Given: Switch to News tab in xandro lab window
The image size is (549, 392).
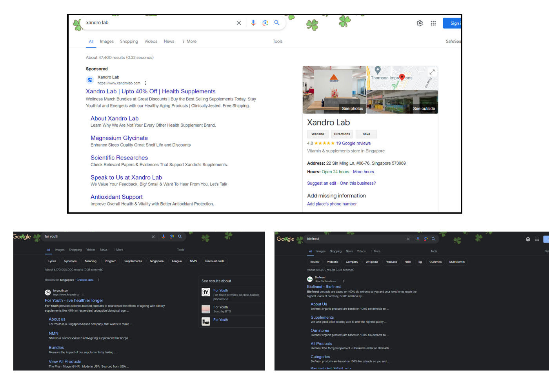Looking at the screenshot, I should tap(169, 41).
